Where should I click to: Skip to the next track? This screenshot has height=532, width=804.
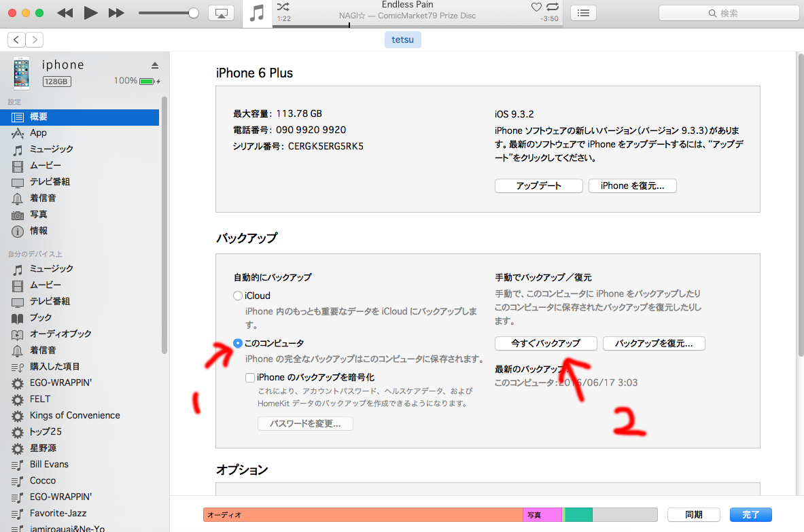point(116,13)
